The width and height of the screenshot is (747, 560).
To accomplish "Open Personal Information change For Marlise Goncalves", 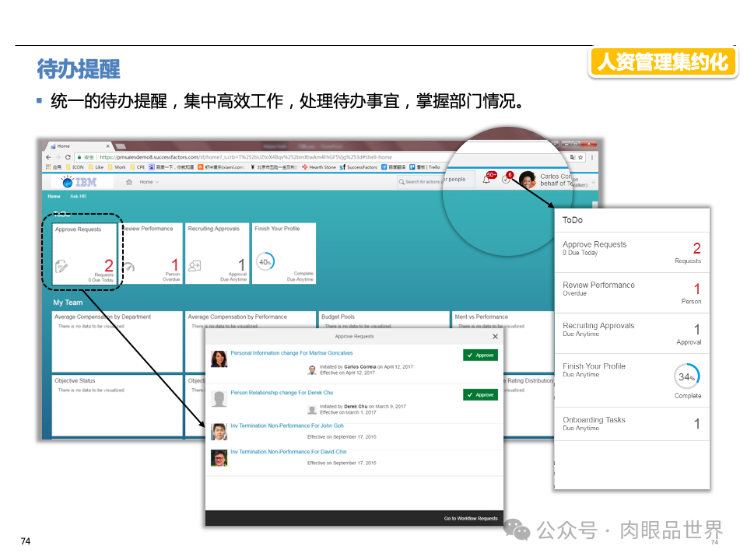I will click(x=292, y=353).
